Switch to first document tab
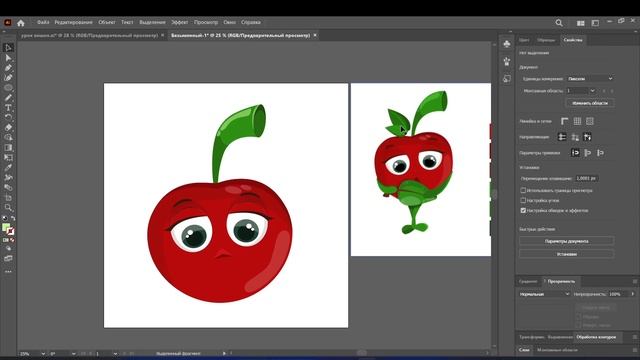 89,36
